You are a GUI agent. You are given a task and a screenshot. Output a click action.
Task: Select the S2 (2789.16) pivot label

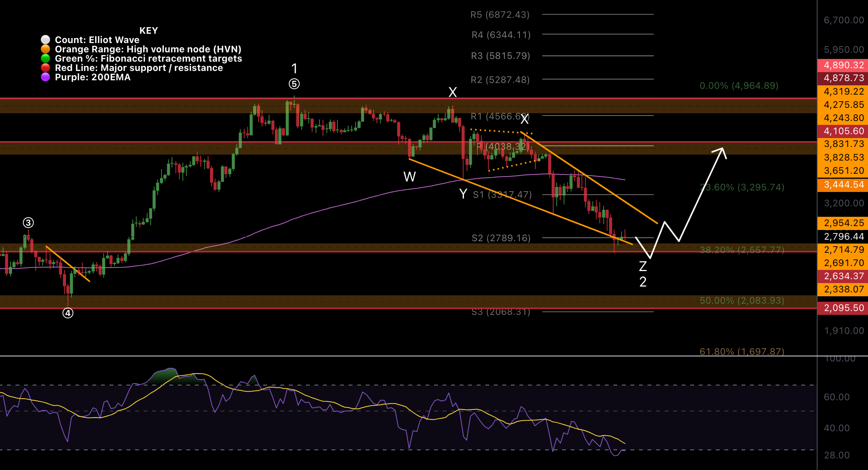(501, 238)
